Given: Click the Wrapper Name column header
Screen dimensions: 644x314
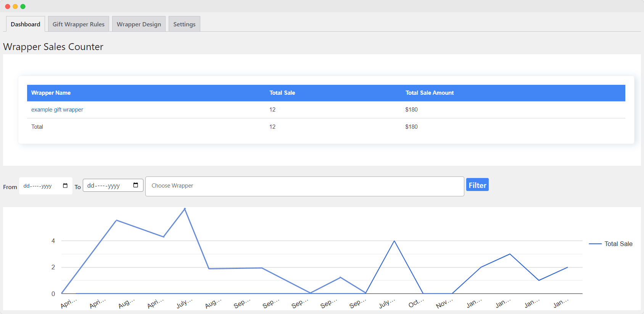Looking at the screenshot, I should [x=51, y=93].
